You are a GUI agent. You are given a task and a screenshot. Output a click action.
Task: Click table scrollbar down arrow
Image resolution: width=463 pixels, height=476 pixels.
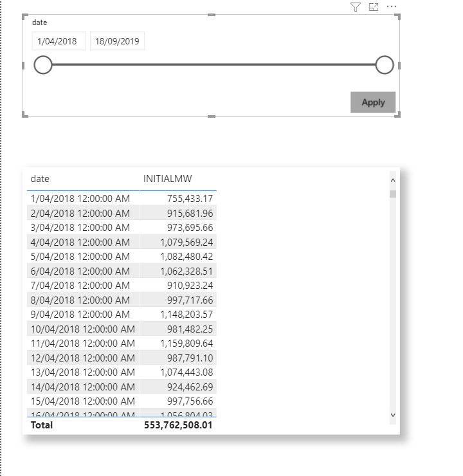point(393,416)
